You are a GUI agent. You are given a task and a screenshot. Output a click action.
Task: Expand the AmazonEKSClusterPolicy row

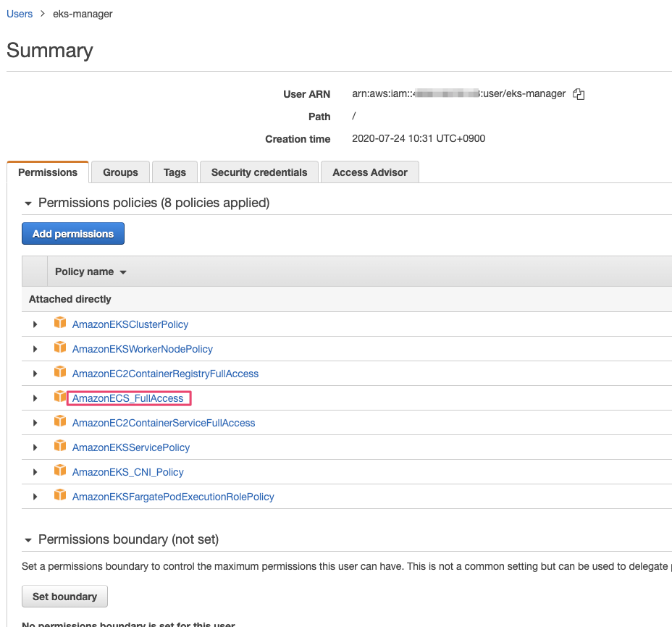35,324
